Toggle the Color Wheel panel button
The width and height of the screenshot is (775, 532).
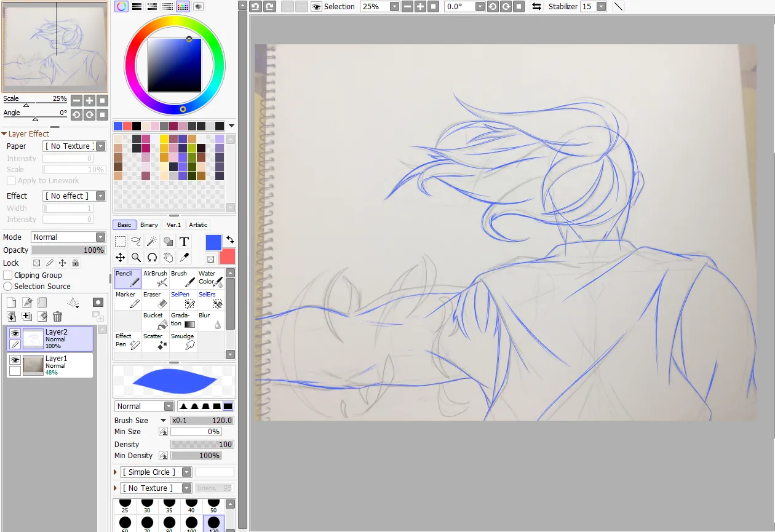pyautogui.click(x=121, y=6)
